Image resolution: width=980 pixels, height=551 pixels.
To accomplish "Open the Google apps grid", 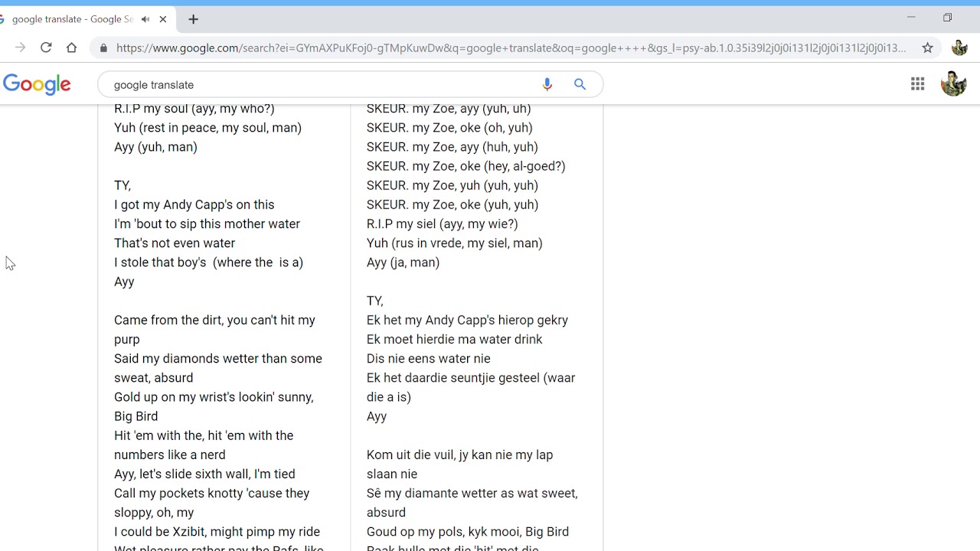I will tap(917, 83).
